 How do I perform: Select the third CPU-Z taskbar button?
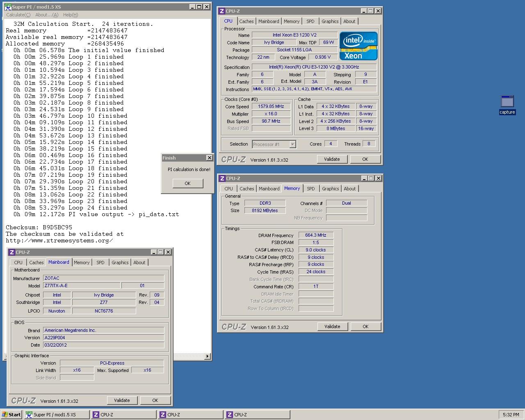coord(258,415)
